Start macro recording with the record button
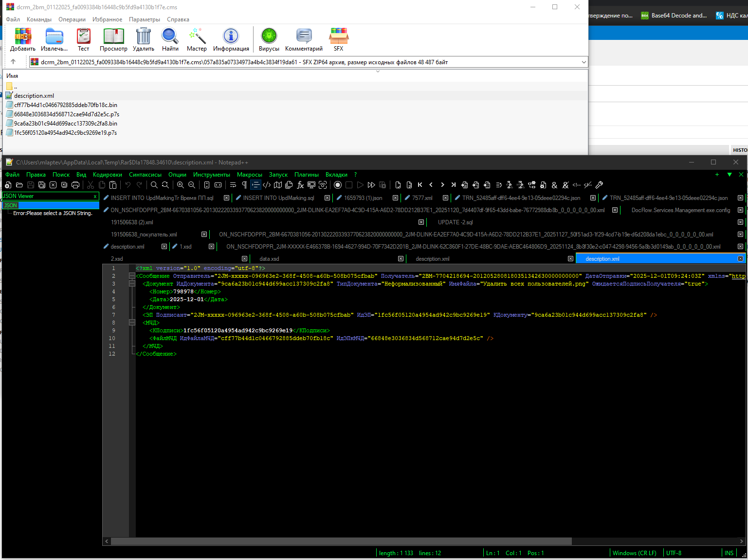The image size is (748, 560). click(x=338, y=185)
